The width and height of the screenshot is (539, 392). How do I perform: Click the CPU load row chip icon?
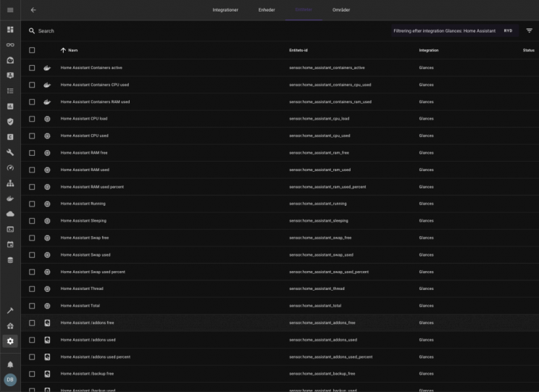(x=47, y=119)
